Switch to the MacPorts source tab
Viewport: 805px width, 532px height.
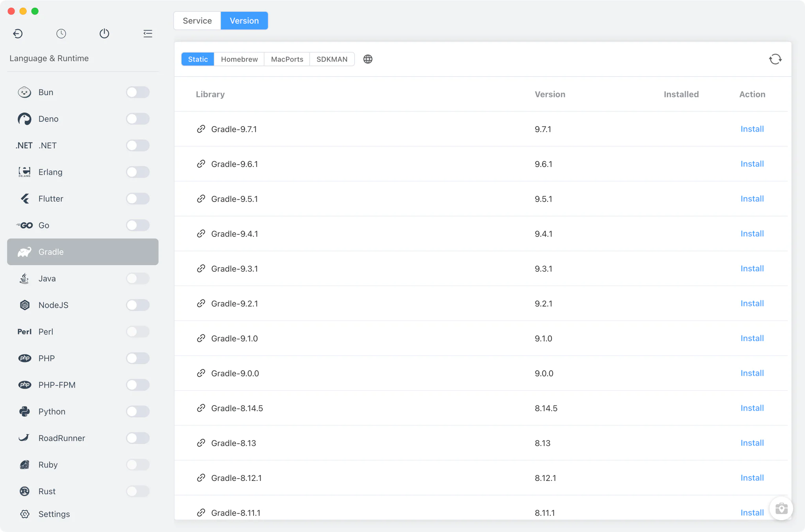pyautogui.click(x=287, y=59)
